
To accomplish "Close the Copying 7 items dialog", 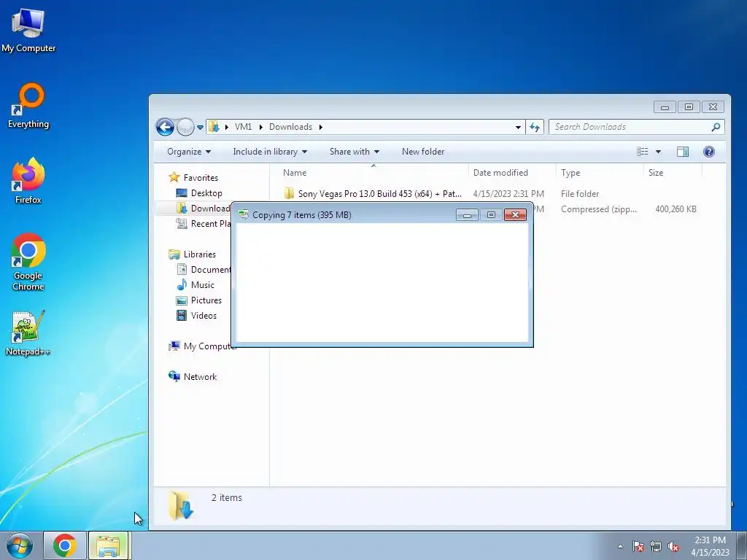I will click(515, 215).
